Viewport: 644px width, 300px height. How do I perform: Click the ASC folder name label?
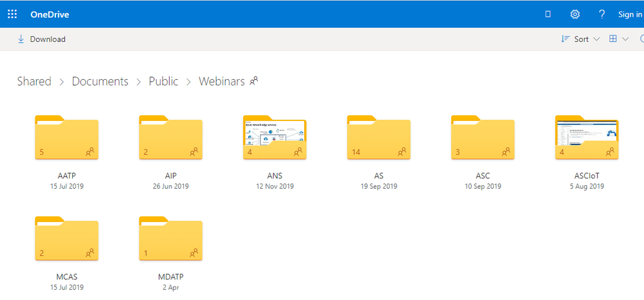[x=483, y=176]
